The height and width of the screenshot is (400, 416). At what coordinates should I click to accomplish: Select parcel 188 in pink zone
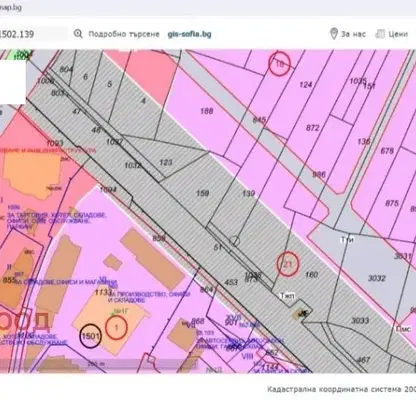[207, 111]
